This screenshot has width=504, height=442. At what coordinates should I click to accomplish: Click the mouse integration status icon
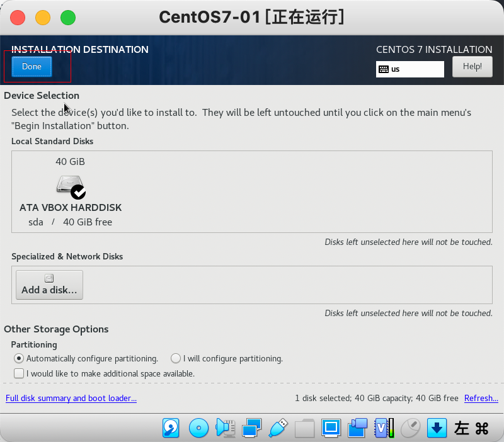coord(411,428)
